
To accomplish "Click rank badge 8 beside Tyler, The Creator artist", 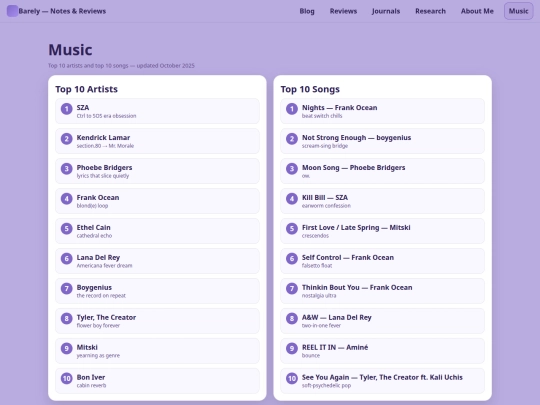I will (66, 319).
